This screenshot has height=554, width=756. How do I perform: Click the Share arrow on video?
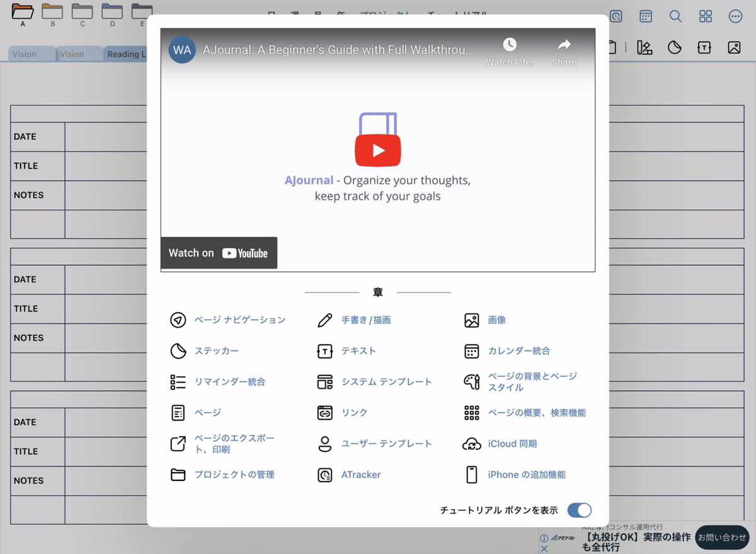564,44
